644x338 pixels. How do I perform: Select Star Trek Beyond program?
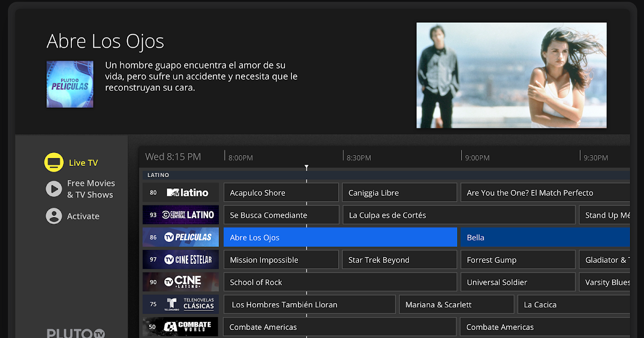pyautogui.click(x=399, y=260)
